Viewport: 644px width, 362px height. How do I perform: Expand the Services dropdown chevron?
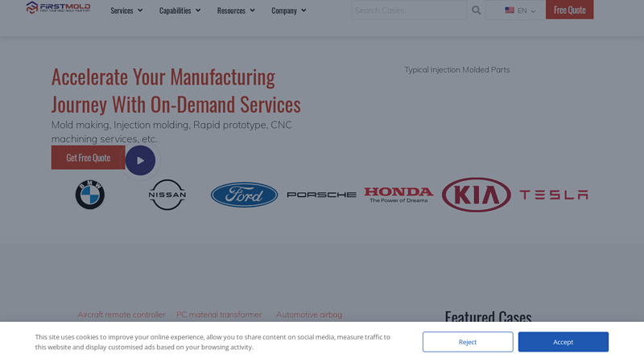[x=140, y=10]
